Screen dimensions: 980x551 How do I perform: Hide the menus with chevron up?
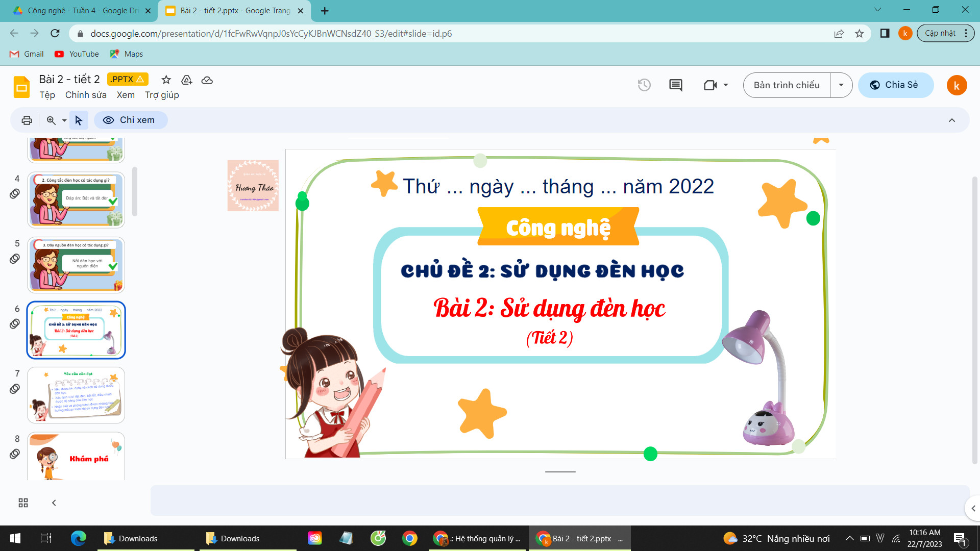click(x=951, y=120)
